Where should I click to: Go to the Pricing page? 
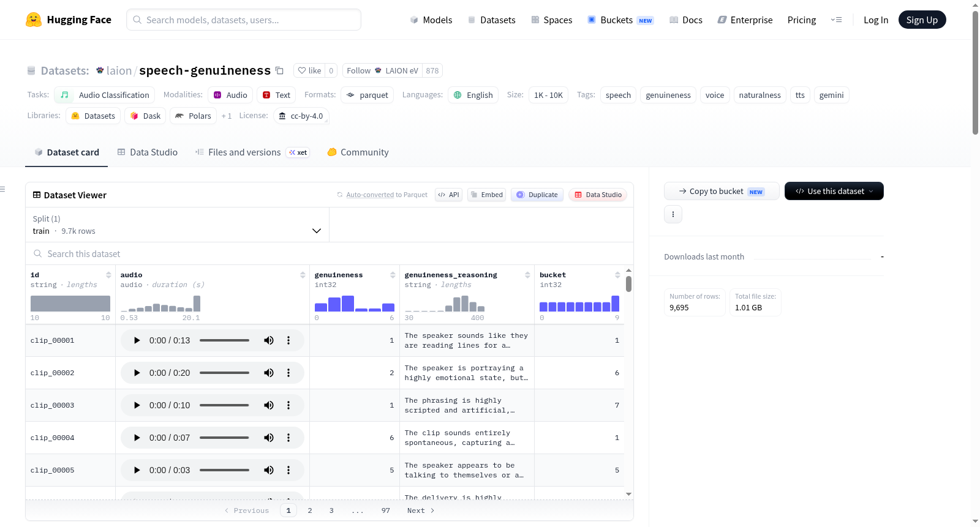tap(802, 20)
